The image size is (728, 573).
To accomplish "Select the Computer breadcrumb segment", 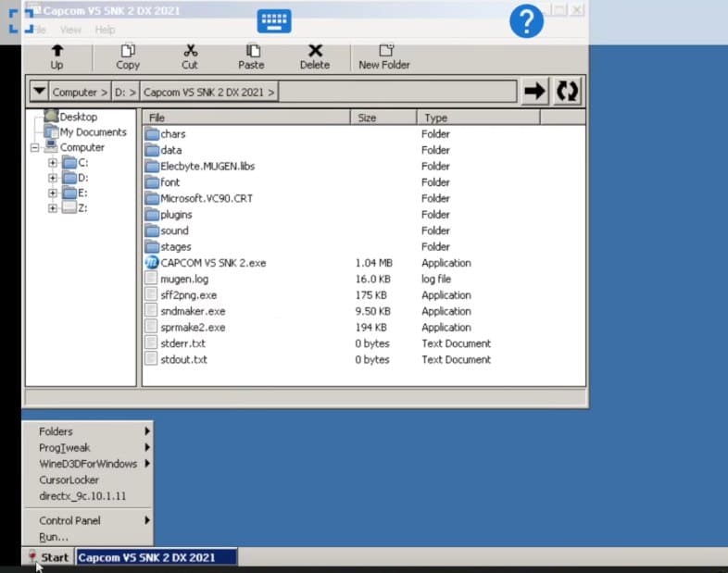I will [x=80, y=92].
